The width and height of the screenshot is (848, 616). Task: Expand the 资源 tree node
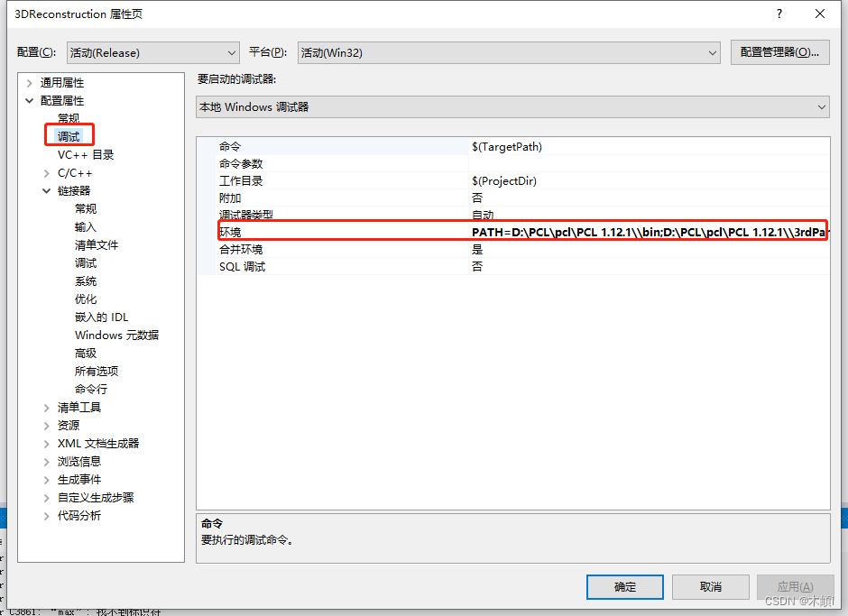click(47, 426)
